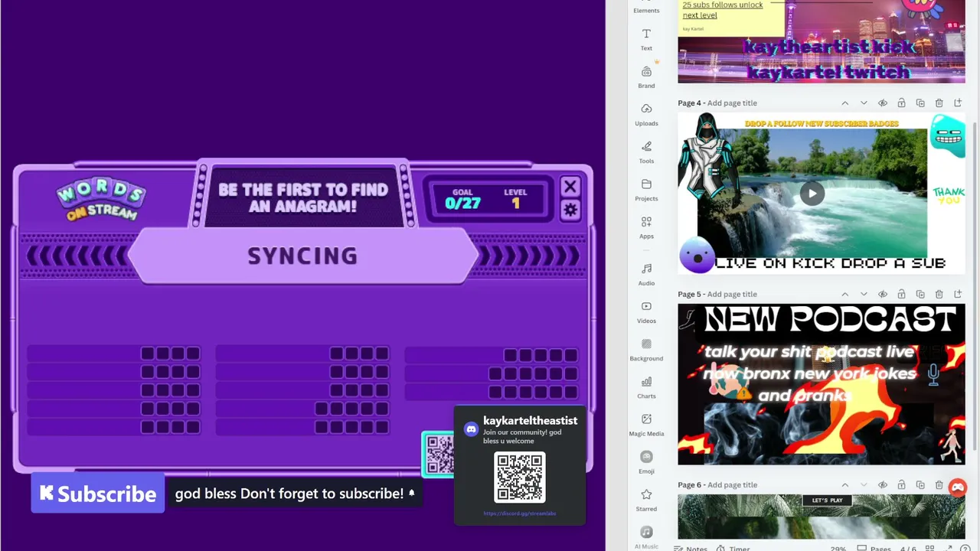Open Words on Stream settings gear
Viewport: 980px width, 551px height.
click(x=570, y=210)
